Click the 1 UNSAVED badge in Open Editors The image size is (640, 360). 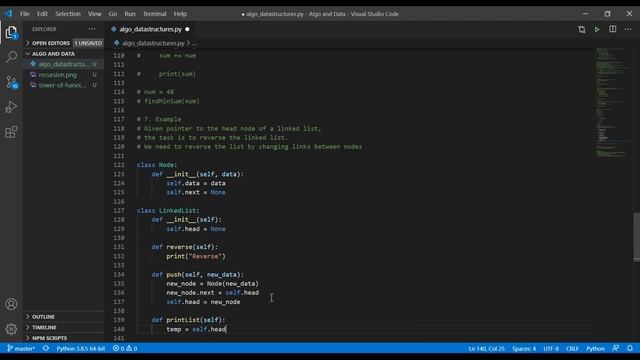click(x=88, y=43)
